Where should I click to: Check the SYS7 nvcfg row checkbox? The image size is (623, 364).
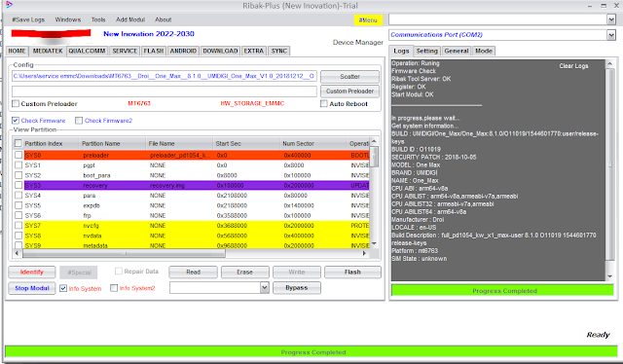[x=18, y=226]
